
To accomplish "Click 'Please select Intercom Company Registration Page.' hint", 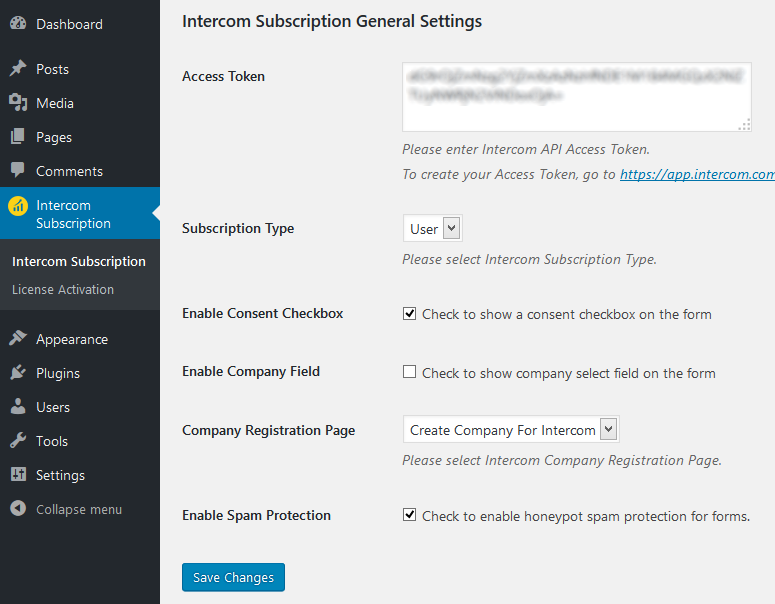I will 562,461.
